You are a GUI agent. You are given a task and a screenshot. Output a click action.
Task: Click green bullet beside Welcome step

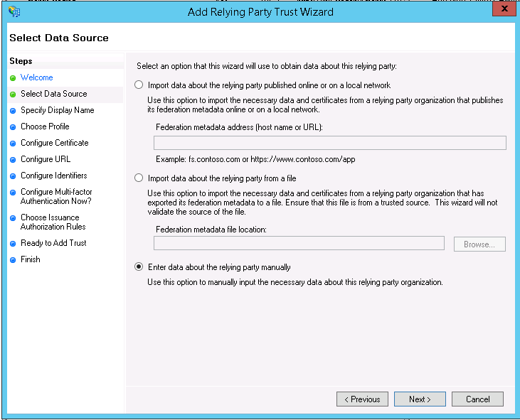13,78
